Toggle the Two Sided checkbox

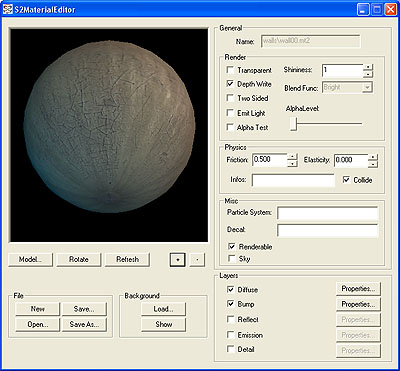[x=230, y=98]
